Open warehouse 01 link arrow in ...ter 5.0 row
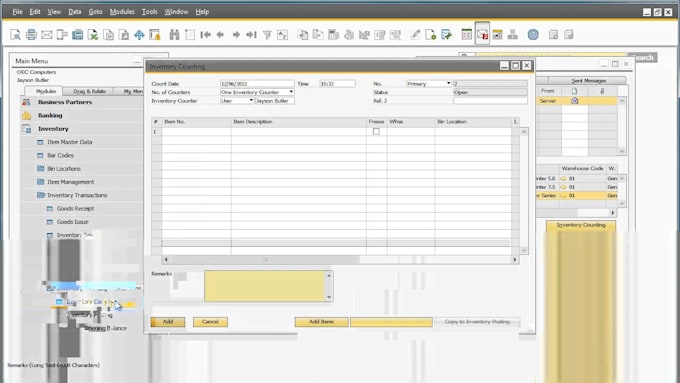The height and width of the screenshot is (383, 680). 563,179
